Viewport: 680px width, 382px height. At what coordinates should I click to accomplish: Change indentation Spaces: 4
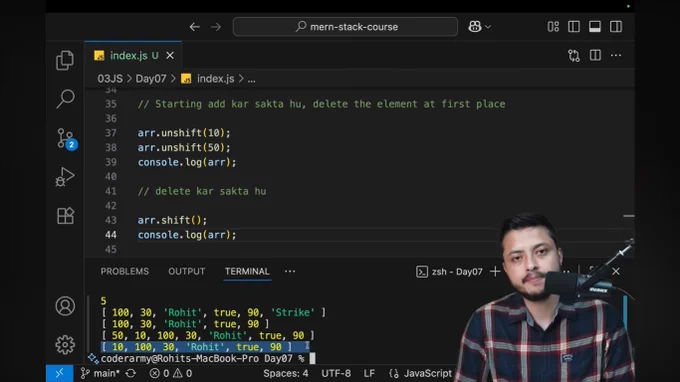coord(286,373)
